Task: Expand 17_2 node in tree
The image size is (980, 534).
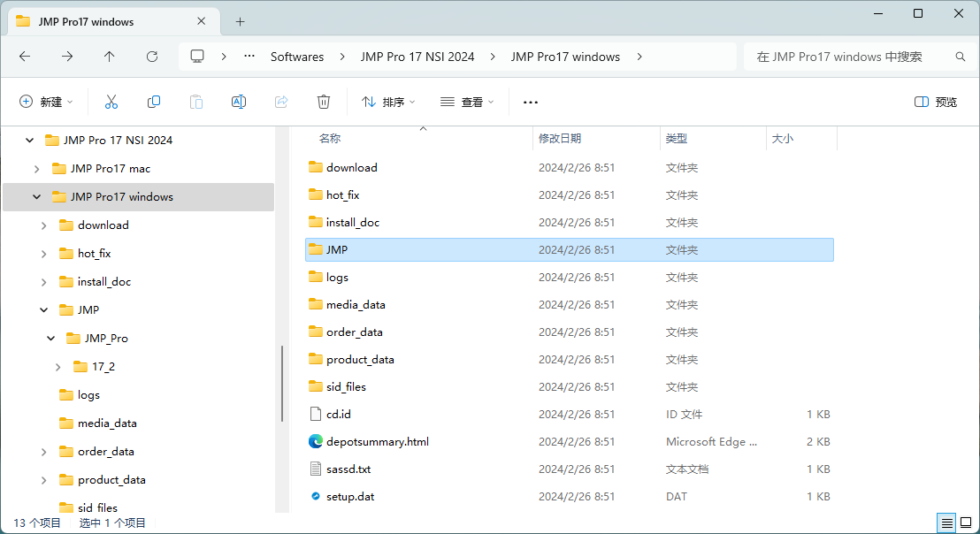Action: tap(58, 367)
